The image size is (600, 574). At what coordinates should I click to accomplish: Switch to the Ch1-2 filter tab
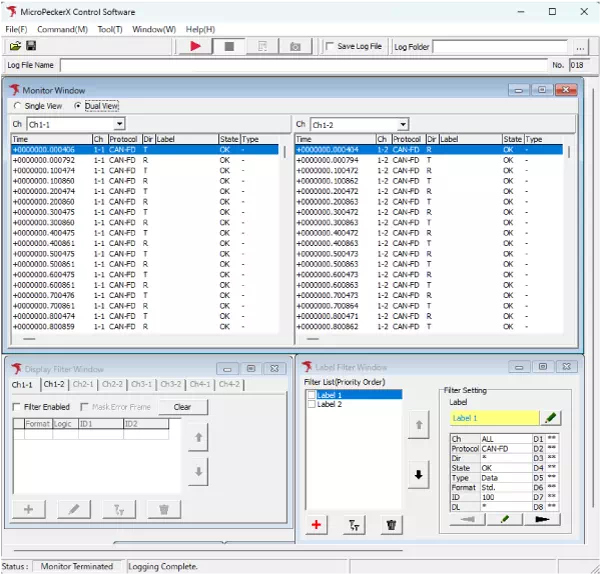point(54,384)
